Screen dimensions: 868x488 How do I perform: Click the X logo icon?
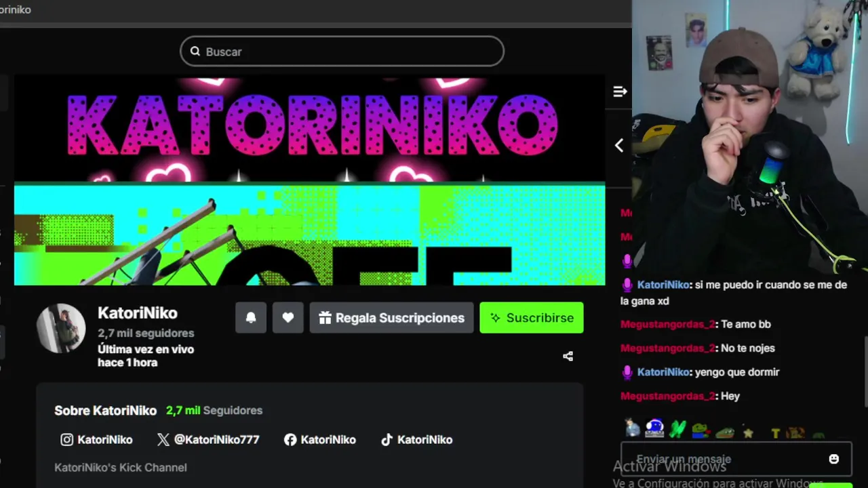click(x=163, y=440)
